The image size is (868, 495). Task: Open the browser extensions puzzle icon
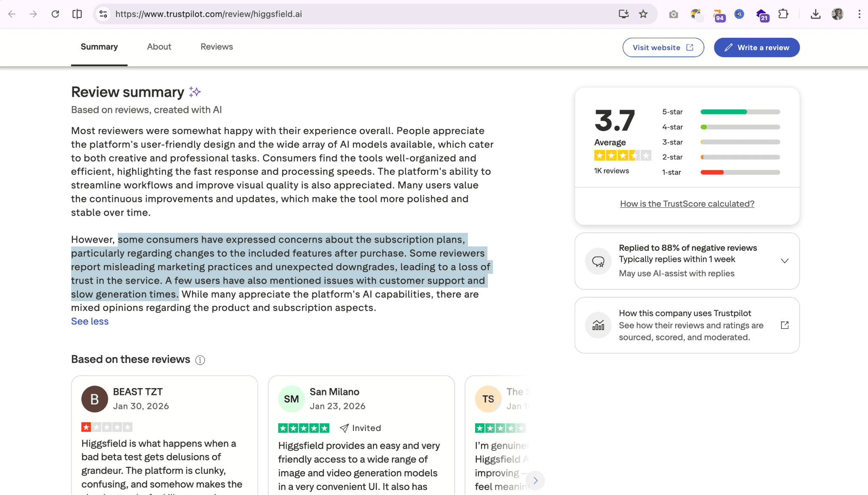tap(783, 14)
